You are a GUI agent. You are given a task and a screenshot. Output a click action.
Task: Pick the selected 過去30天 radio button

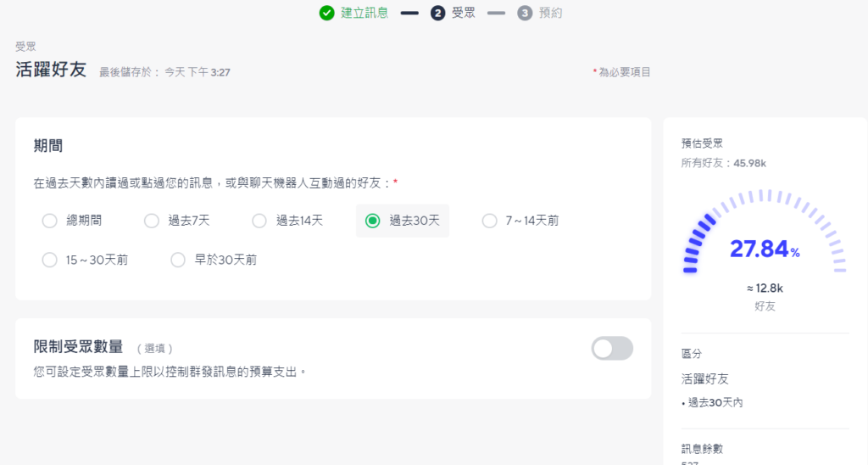point(372,221)
